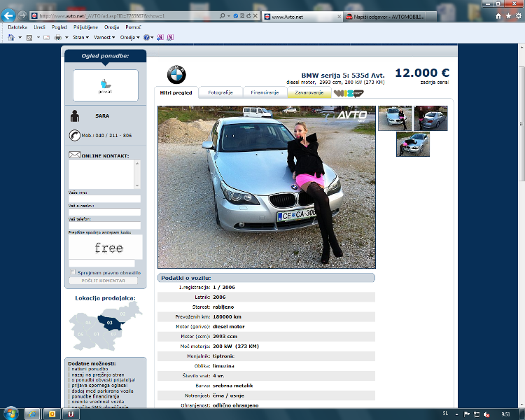Open the Varnost dropdown
This screenshot has width=525, height=420.
(104, 38)
